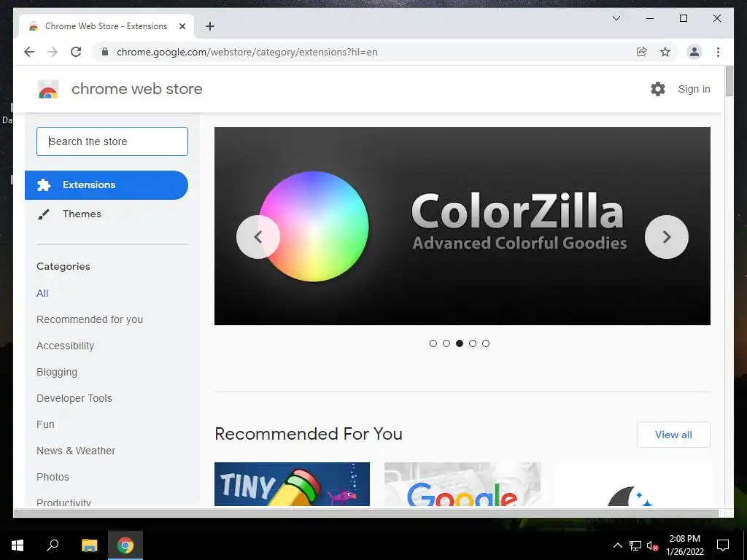Select first carousel dot

click(x=433, y=343)
